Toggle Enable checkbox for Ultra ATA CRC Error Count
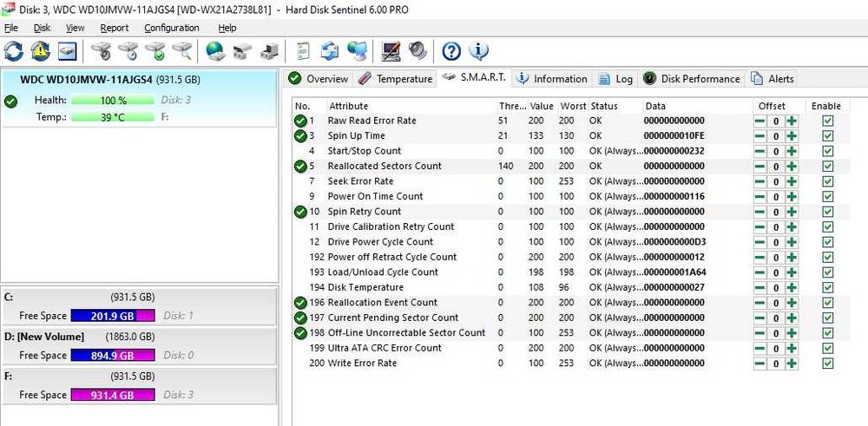 coord(827,349)
